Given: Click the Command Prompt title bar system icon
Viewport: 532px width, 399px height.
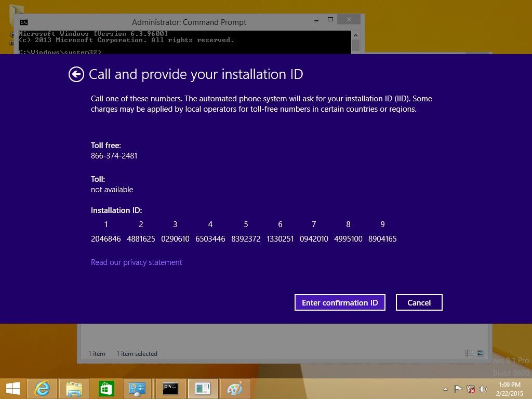Looking at the screenshot, I should (24, 22).
